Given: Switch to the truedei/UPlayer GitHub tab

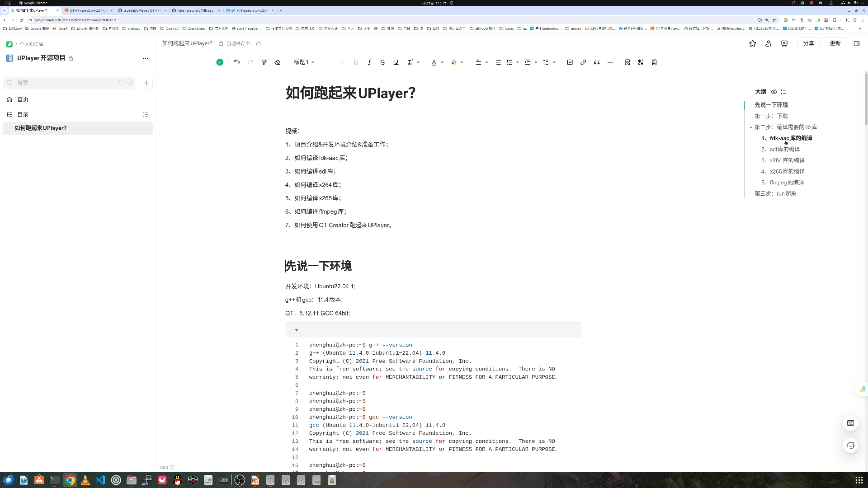Looking at the screenshot, I should tap(142, 10).
